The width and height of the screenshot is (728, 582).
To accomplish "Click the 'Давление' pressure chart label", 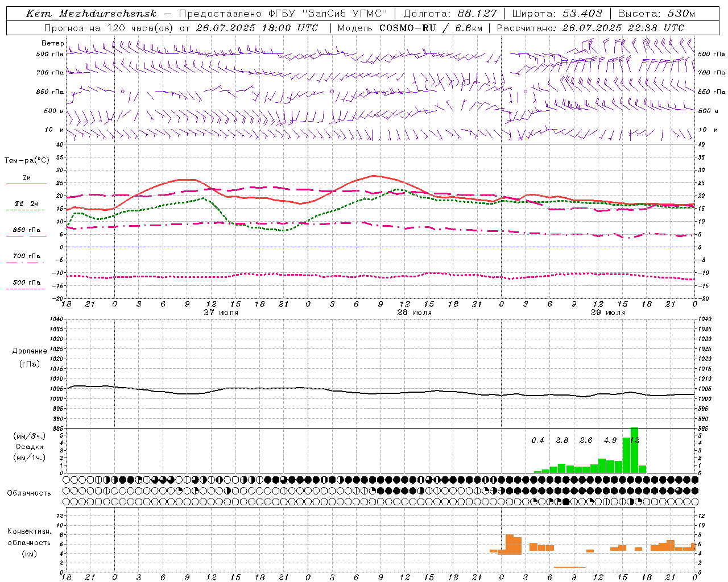I will point(30,351).
